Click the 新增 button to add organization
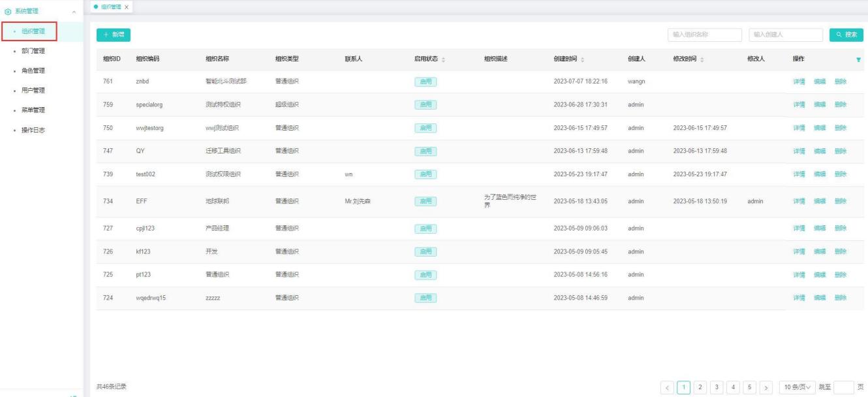The image size is (868, 397). 114,35
